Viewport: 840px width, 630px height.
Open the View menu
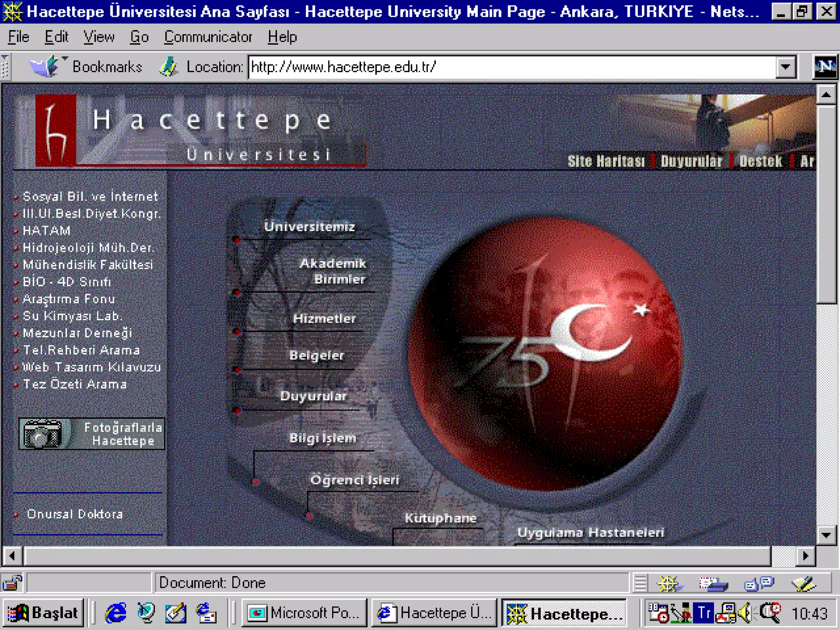click(x=99, y=37)
